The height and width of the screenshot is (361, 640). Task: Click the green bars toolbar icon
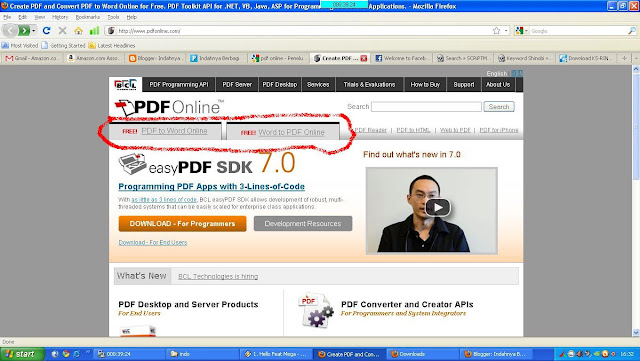[94, 31]
